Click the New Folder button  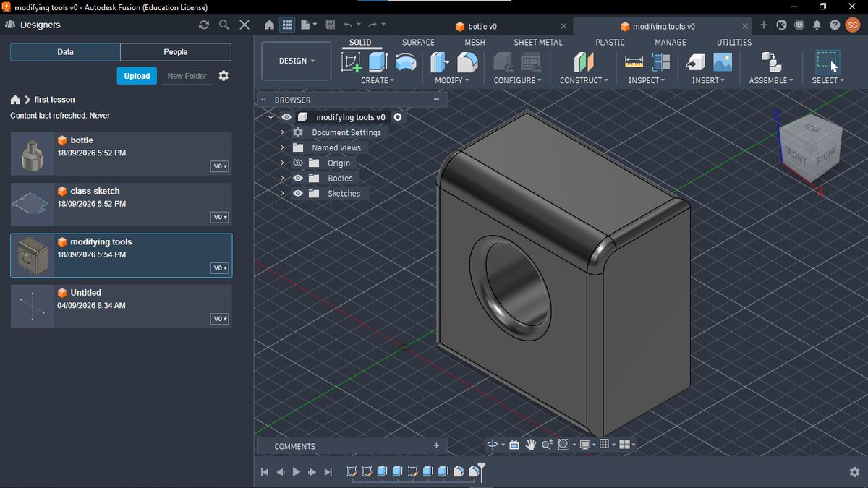187,76
